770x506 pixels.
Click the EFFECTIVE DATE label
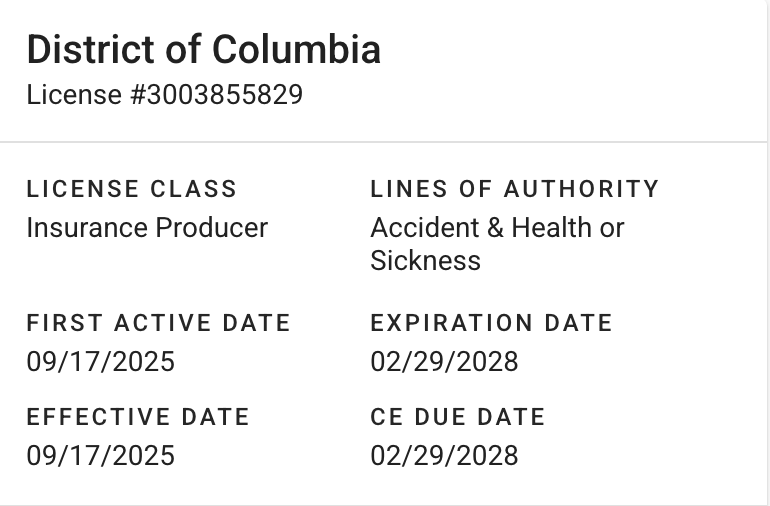pyautogui.click(x=138, y=417)
